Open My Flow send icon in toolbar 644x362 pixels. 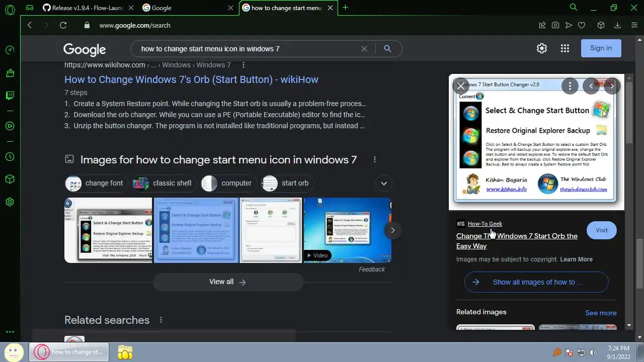(x=569, y=25)
